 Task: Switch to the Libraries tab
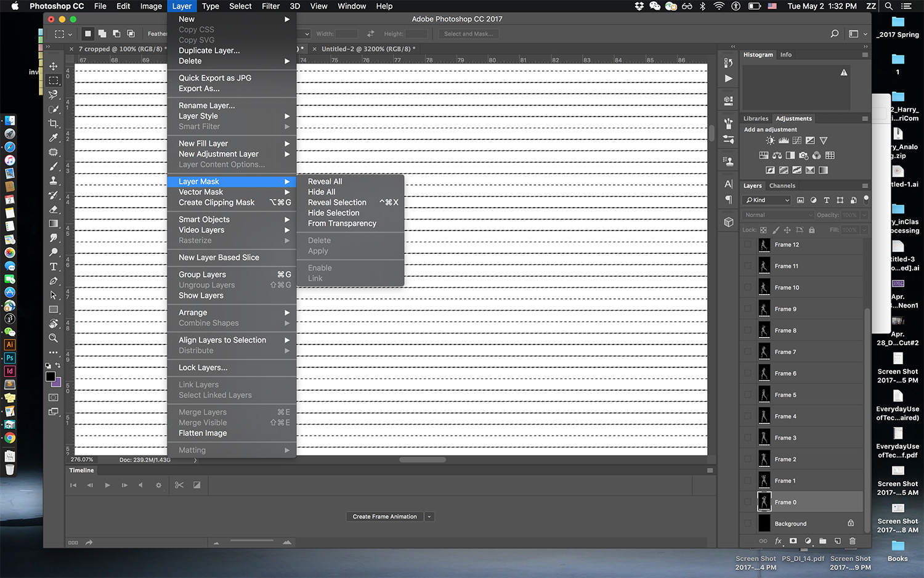tap(756, 118)
